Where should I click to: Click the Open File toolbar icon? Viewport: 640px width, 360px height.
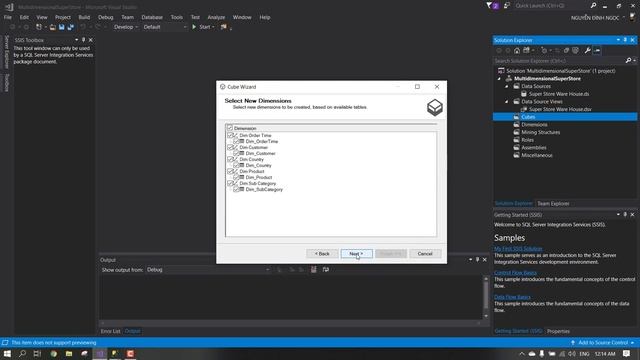(53, 27)
